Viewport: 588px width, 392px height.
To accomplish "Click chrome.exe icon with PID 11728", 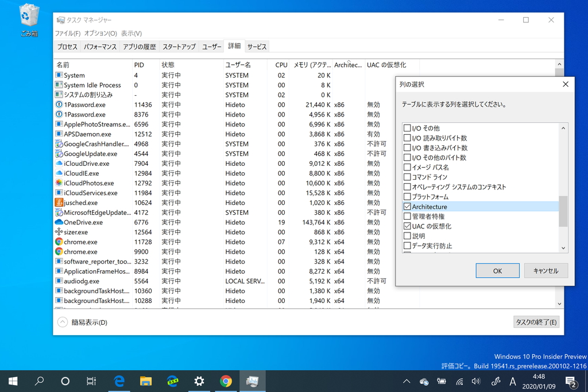I will pos(59,242).
